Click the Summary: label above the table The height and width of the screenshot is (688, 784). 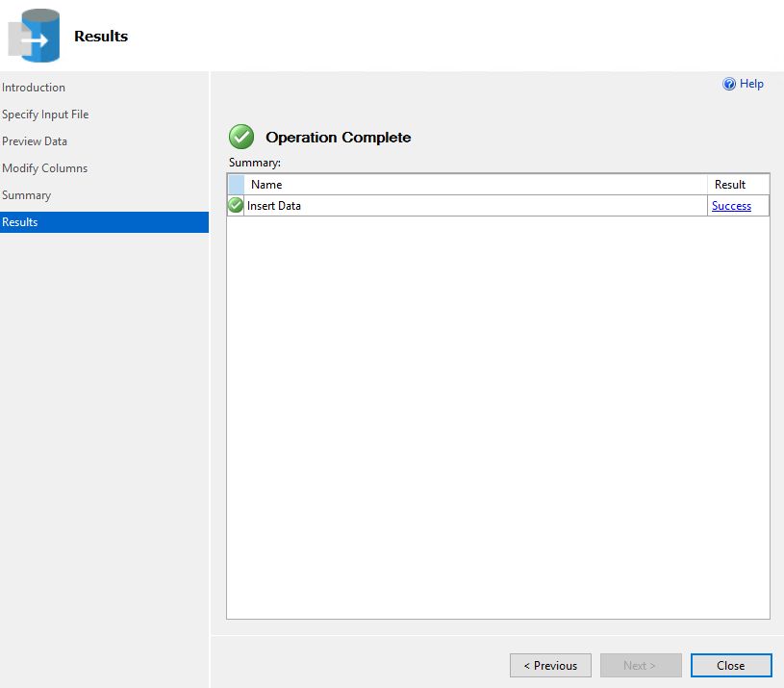pyautogui.click(x=255, y=163)
